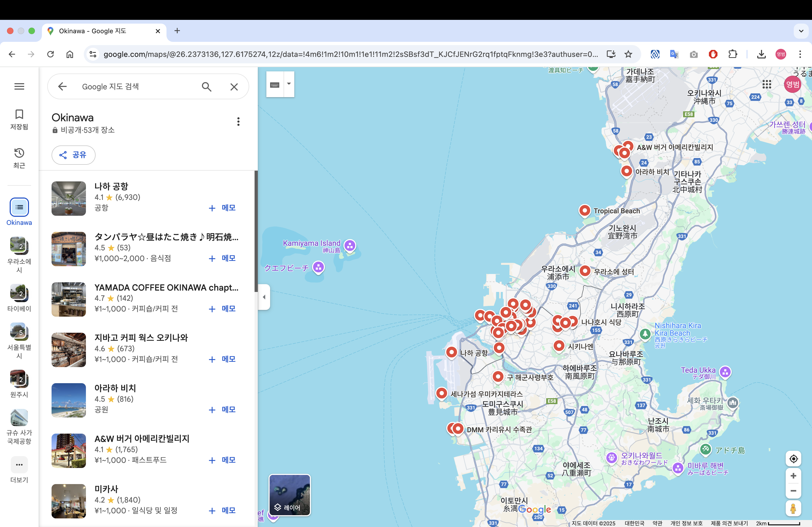Expand the input tool dropdown arrow
The image size is (812, 527).
(289, 84)
